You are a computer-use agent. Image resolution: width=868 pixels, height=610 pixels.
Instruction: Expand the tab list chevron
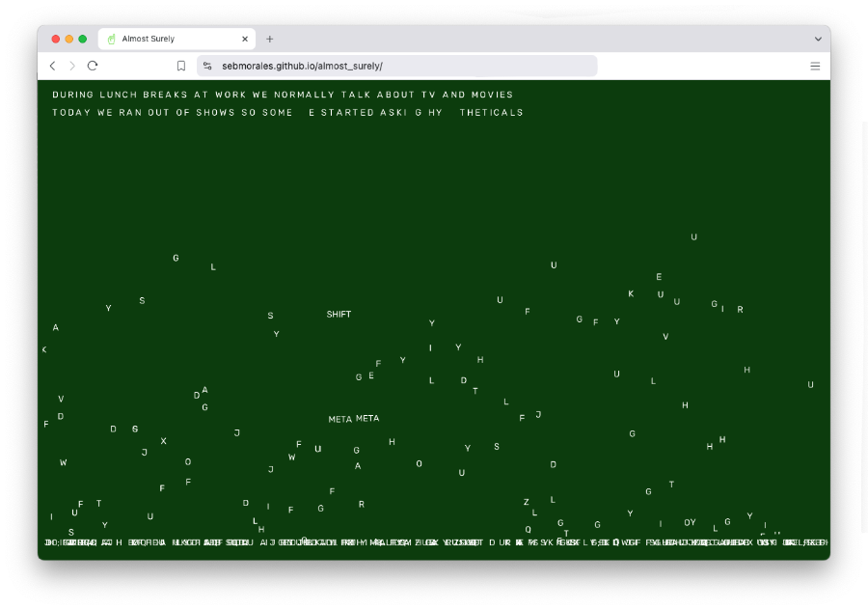point(818,39)
